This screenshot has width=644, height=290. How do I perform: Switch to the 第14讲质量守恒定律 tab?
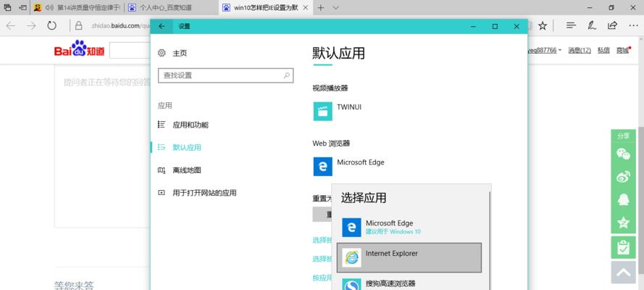pyautogui.click(x=78, y=8)
